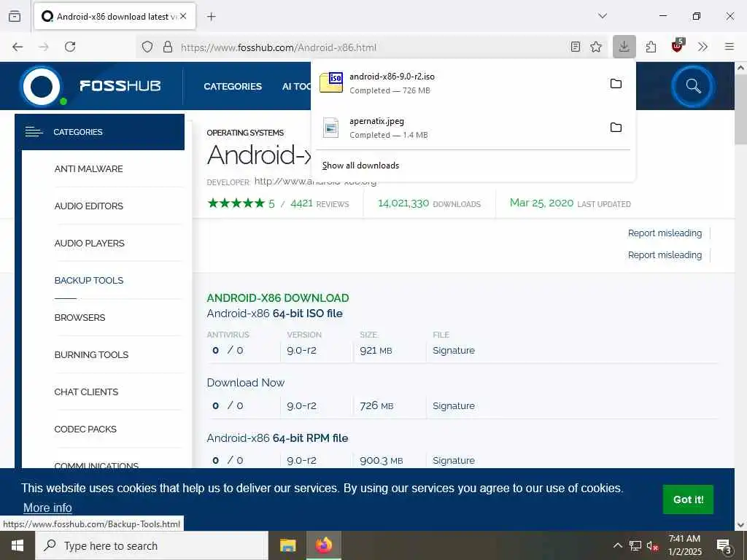Open the Browsers category
747x560 pixels.
(80, 317)
